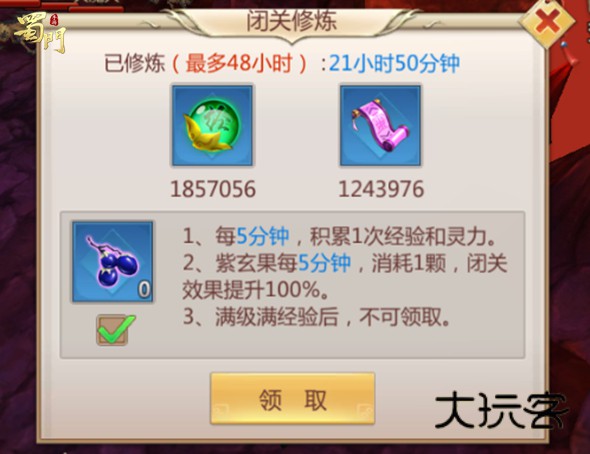Click the red 最多48小时 limit text

[x=239, y=63]
